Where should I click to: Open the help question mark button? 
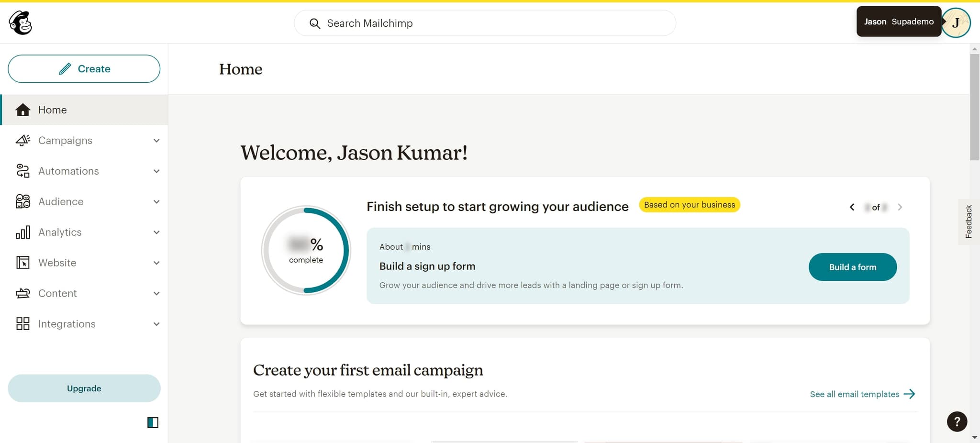[957, 421]
